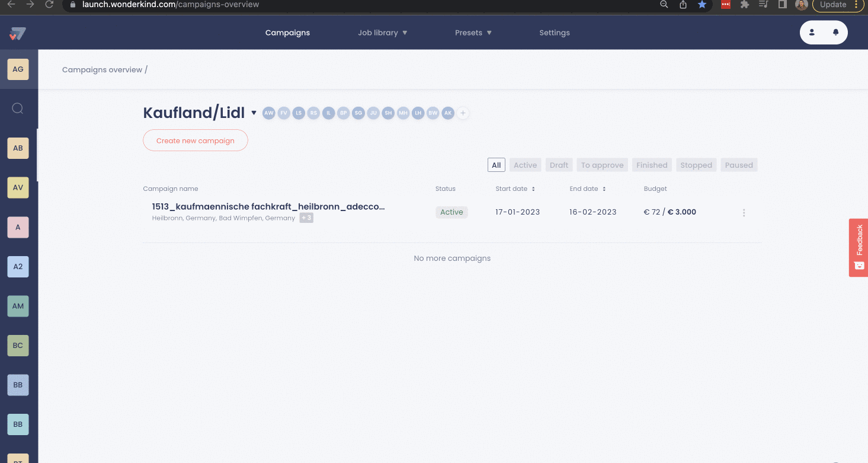Expand the Presets menu

tap(473, 33)
